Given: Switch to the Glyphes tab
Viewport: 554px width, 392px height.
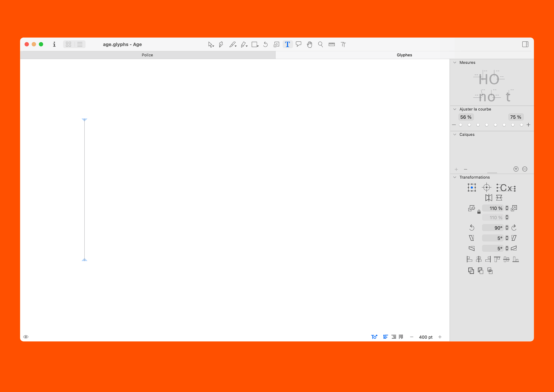Looking at the screenshot, I should point(404,55).
